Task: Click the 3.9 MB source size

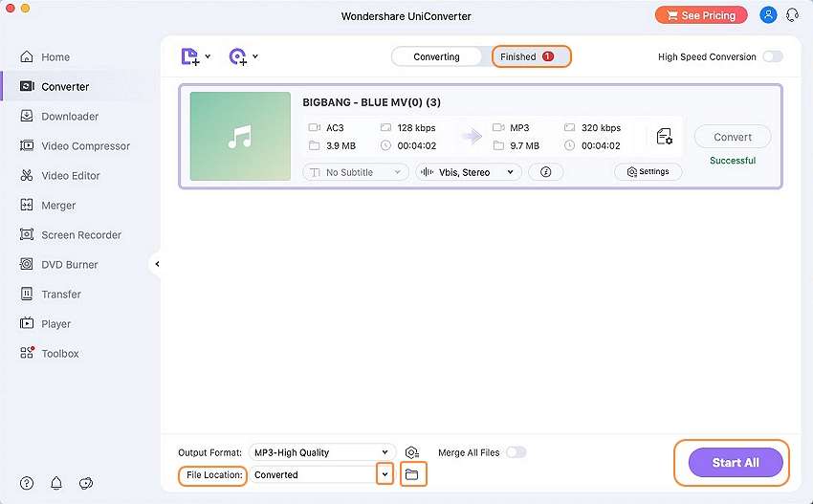Action: (341, 145)
